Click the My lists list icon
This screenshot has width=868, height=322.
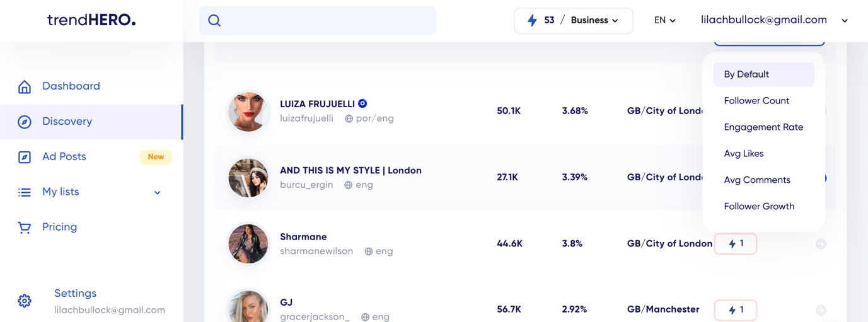tap(25, 192)
